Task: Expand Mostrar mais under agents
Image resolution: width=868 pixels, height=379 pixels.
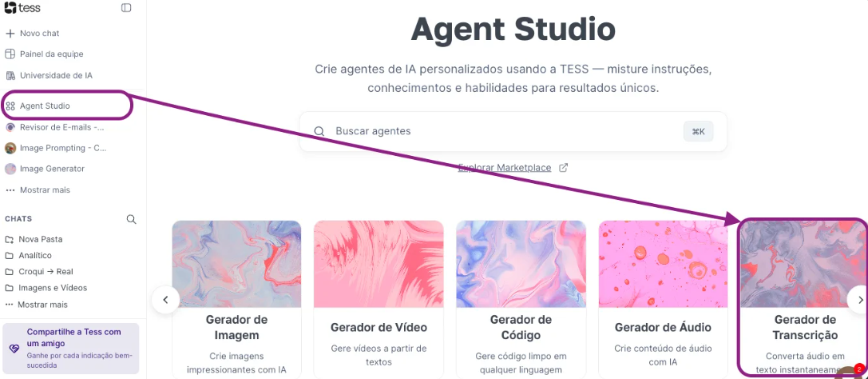Action: [x=38, y=189]
